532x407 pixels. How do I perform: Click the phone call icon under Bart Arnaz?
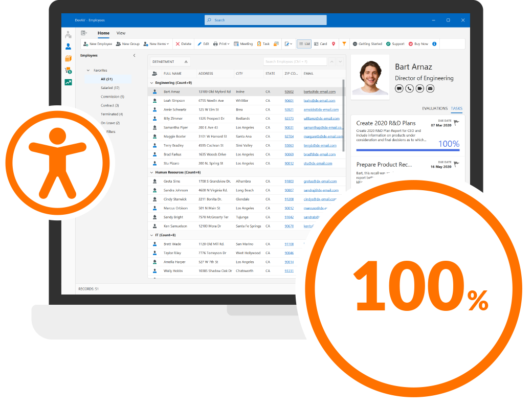[409, 88]
